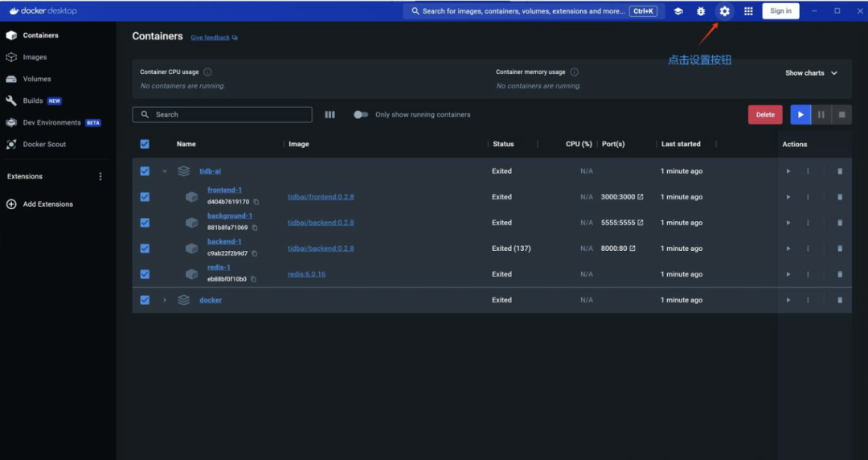
Task: Uncheck the tidb-ai stack checkbox
Action: tap(145, 171)
